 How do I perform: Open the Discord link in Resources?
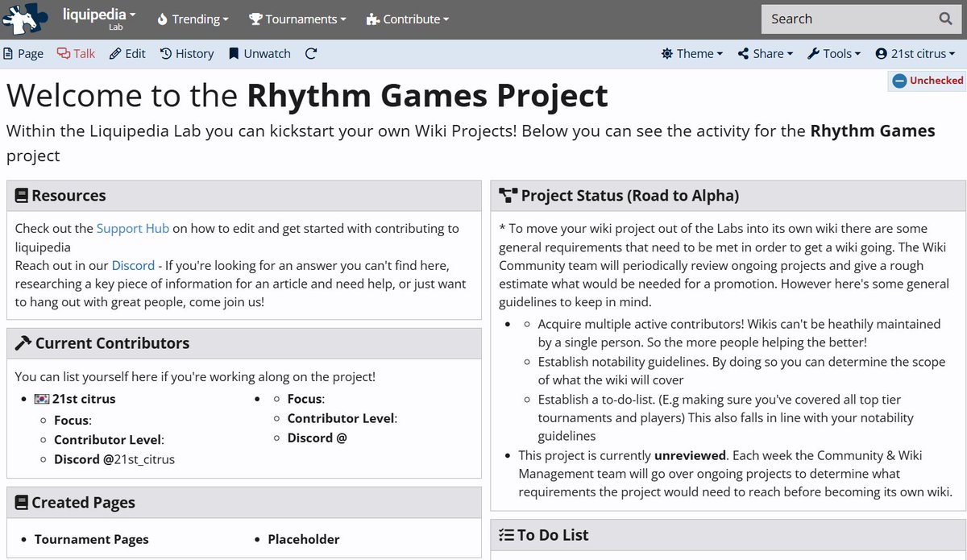click(134, 265)
